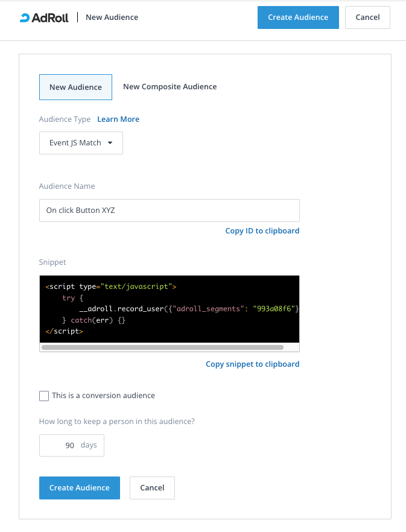Open the Learn More link

(x=118, y=119)
